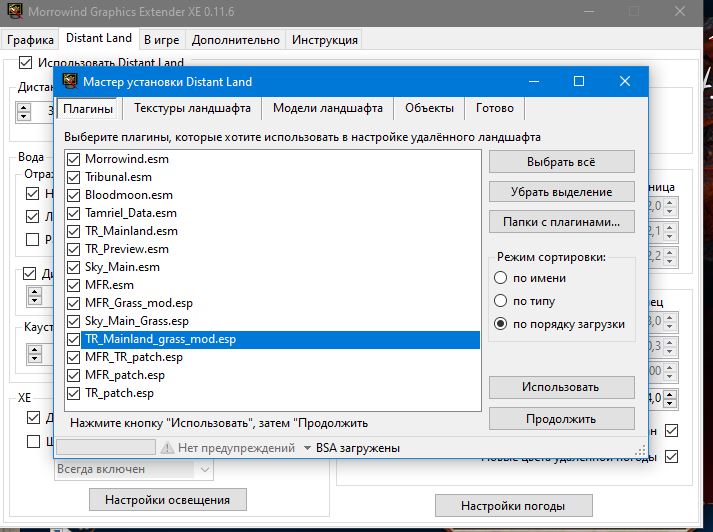Open 'Папки с плагинами...' dialog
The width and height of the screenshot is (713, 532).
tap(562, 222)
